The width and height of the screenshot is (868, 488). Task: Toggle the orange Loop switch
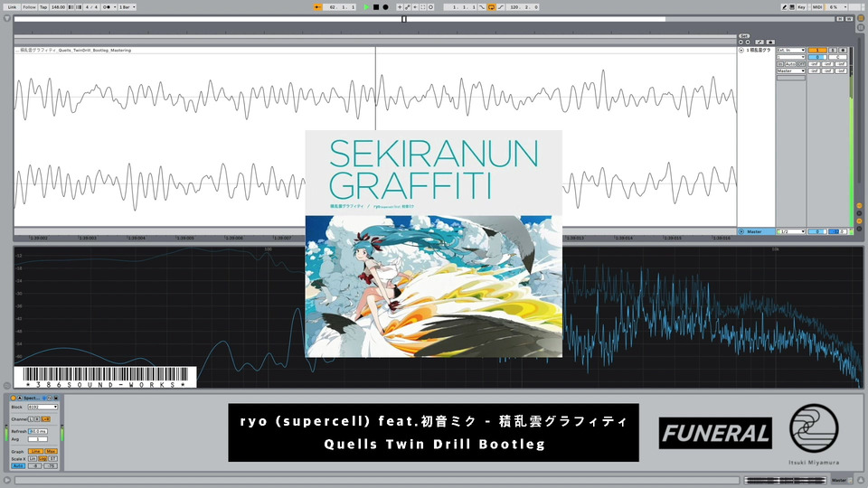point(491,7)
